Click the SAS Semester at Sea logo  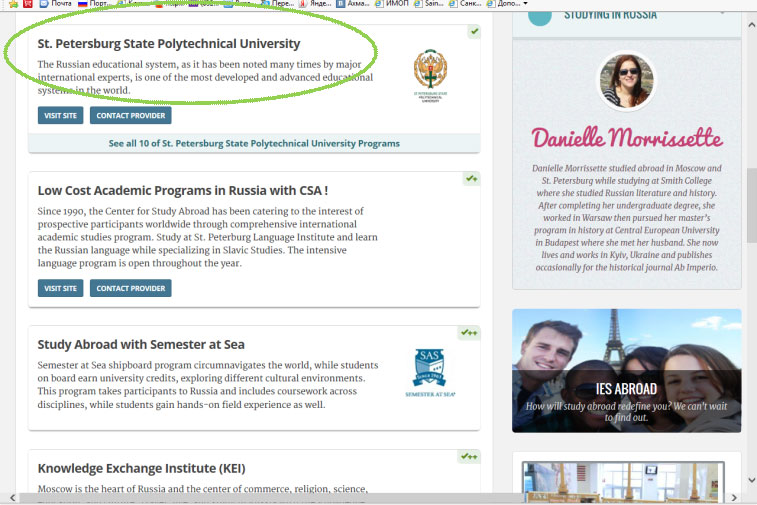click(430, 373)
